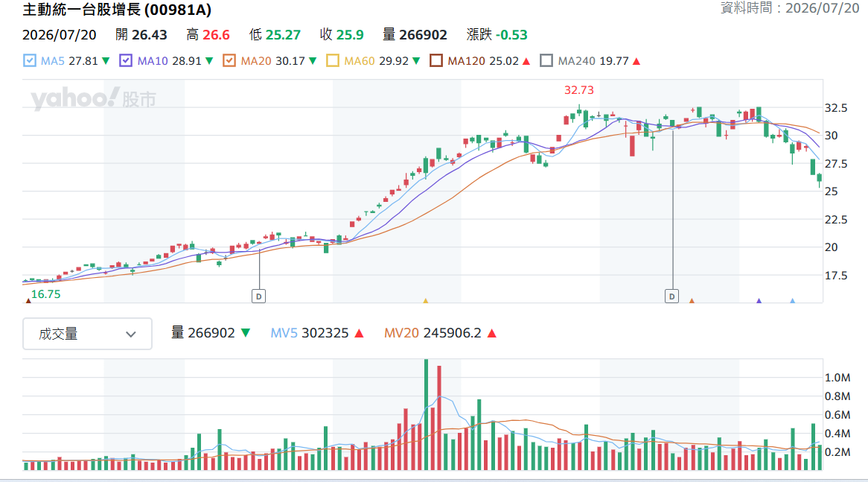Screen dimensions: 868x482
Task: Click the tallest green volume bar
Action: (x=427, y=414)
